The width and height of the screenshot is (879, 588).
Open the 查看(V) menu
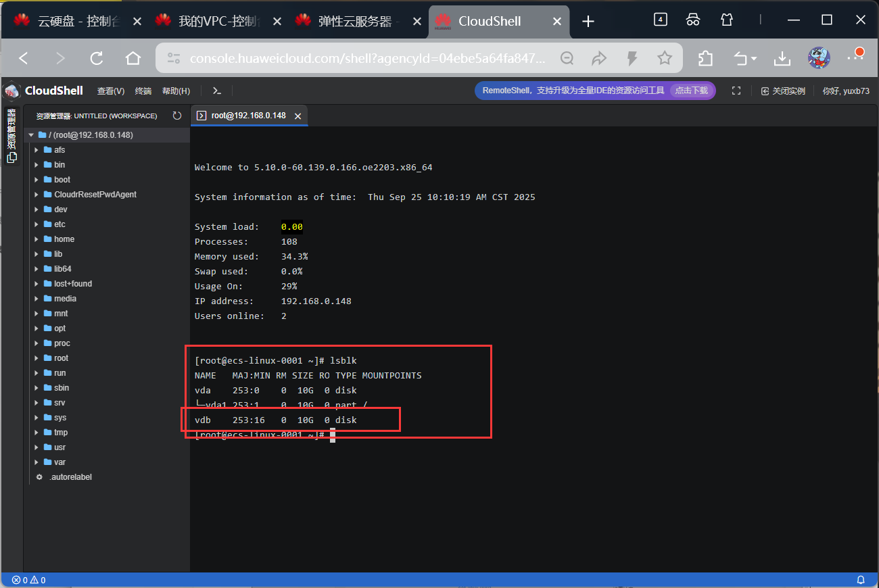(111, 91)
